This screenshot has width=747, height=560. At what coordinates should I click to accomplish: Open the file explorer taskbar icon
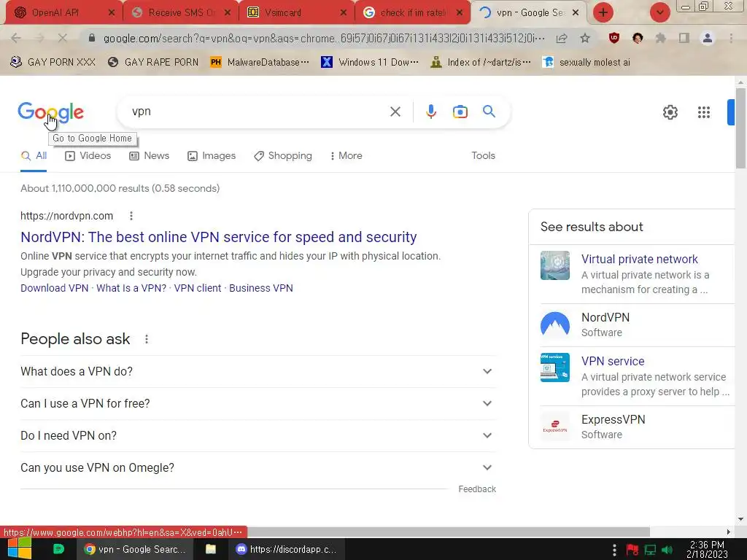pyautogui.click(x=211, y=549)
